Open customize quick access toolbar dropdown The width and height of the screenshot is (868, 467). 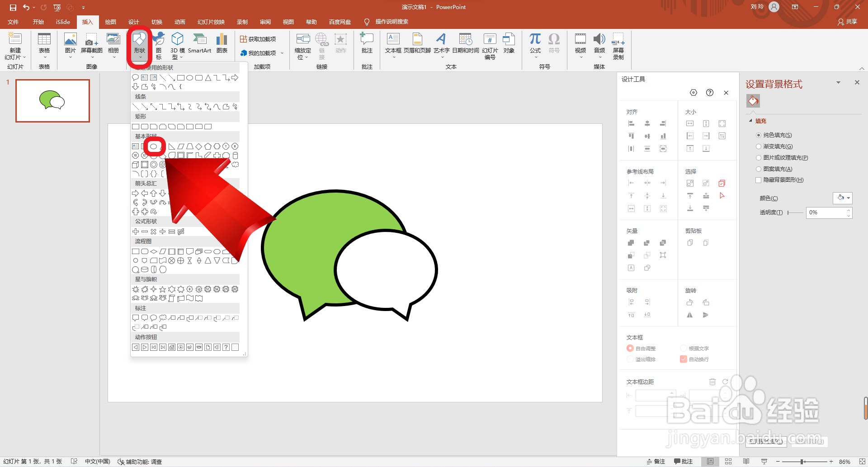[x=83, y=8]
